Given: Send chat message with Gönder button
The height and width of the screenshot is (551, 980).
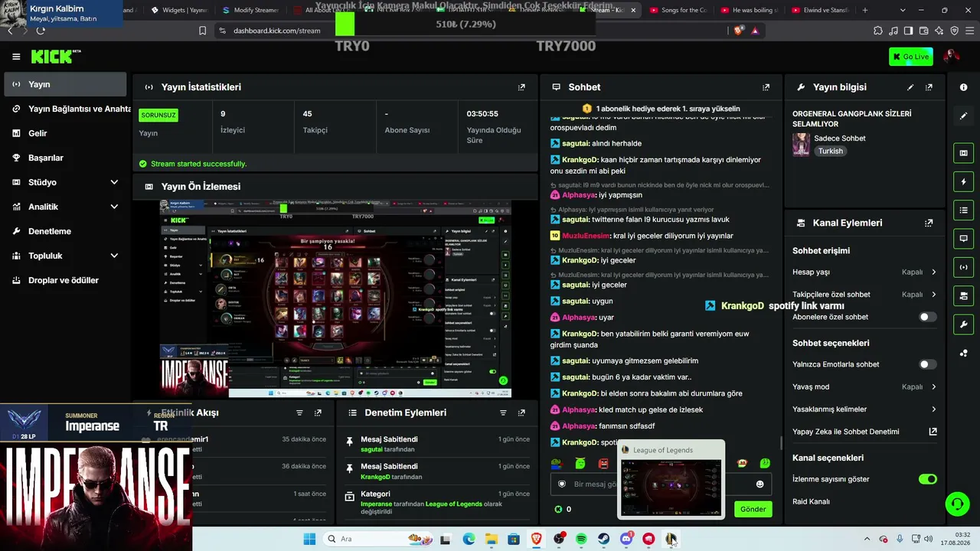Looking at the screenshot, I should coord(753,509).
